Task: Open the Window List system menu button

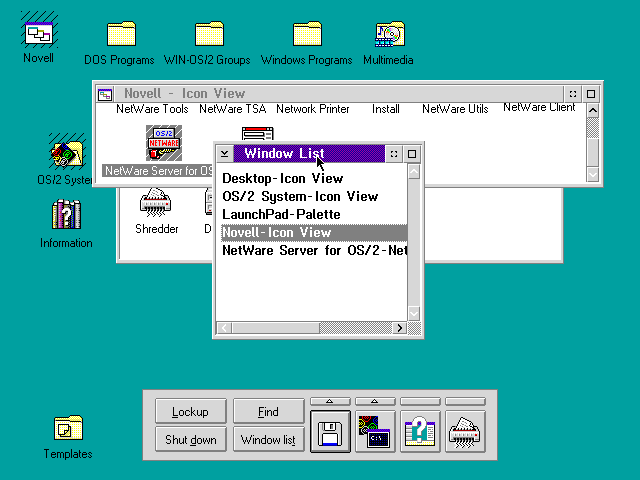Action: point(224,154)
